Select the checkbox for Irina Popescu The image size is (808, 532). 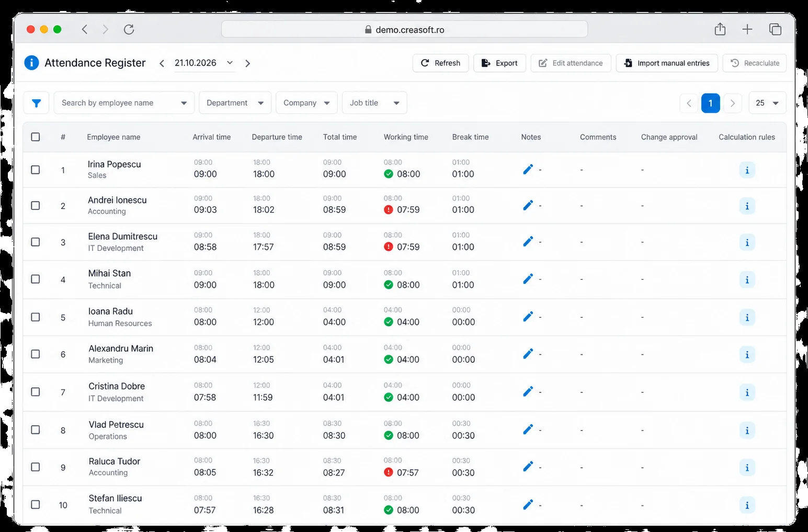36,170
